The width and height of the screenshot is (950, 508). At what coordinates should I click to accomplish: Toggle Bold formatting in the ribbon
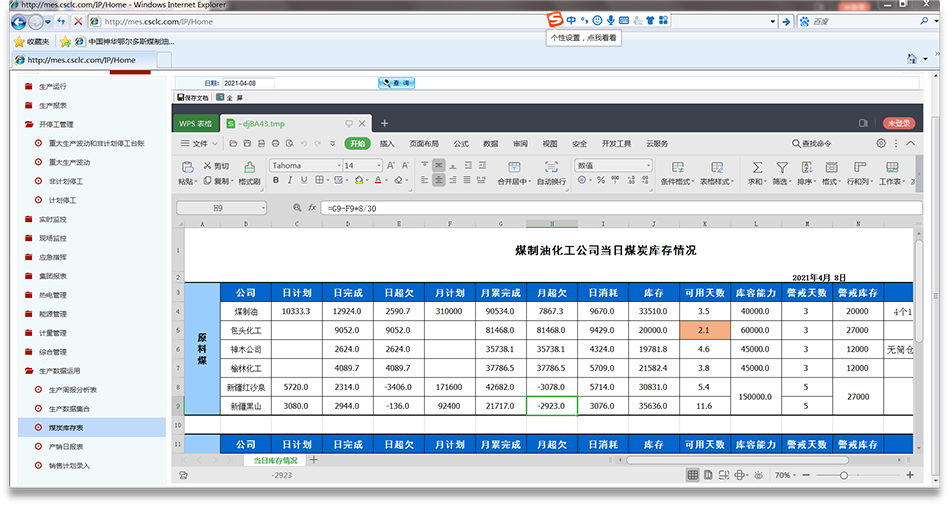pyautogui.click(x=276, y=180)
